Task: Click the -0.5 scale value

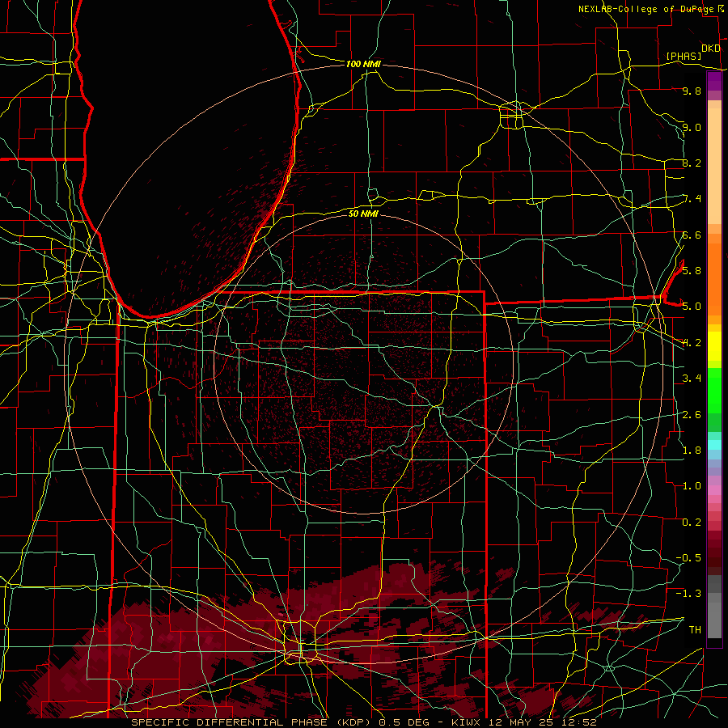Action: tap(688, 557)
